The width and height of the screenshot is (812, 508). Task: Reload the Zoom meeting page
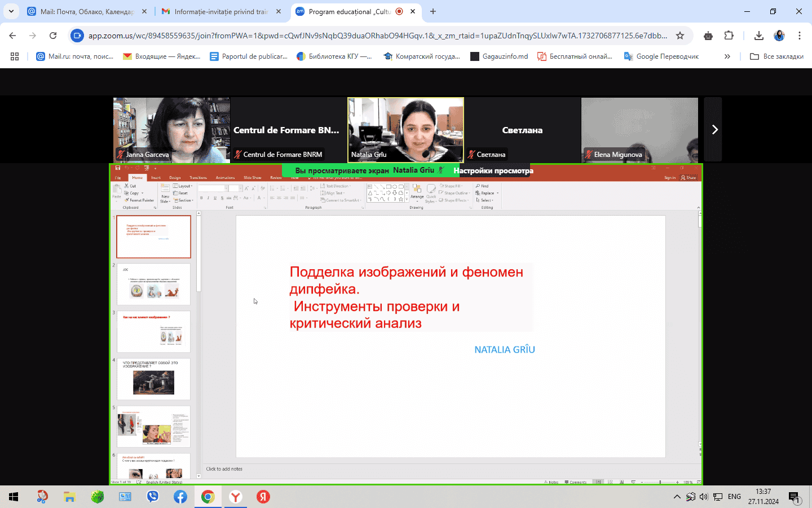[x=53, y=36]
